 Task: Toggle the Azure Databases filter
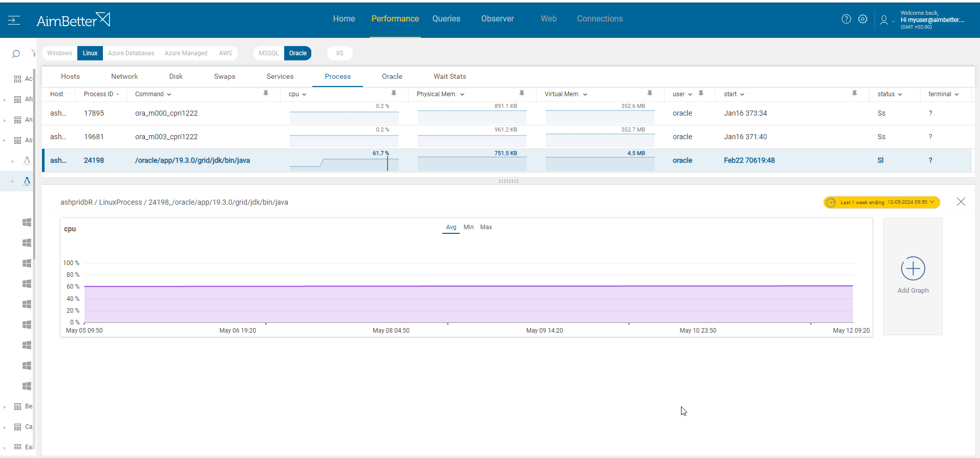131,53
